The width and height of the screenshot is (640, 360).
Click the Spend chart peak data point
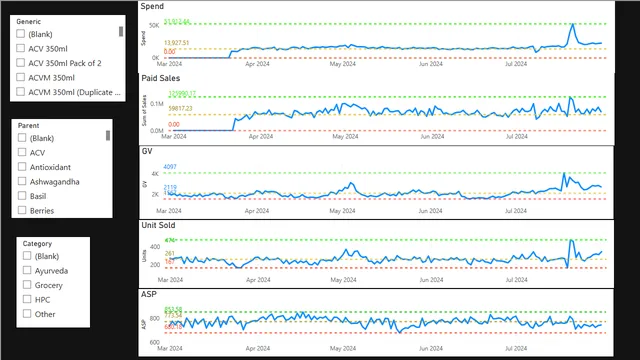(x=573, y=24)
